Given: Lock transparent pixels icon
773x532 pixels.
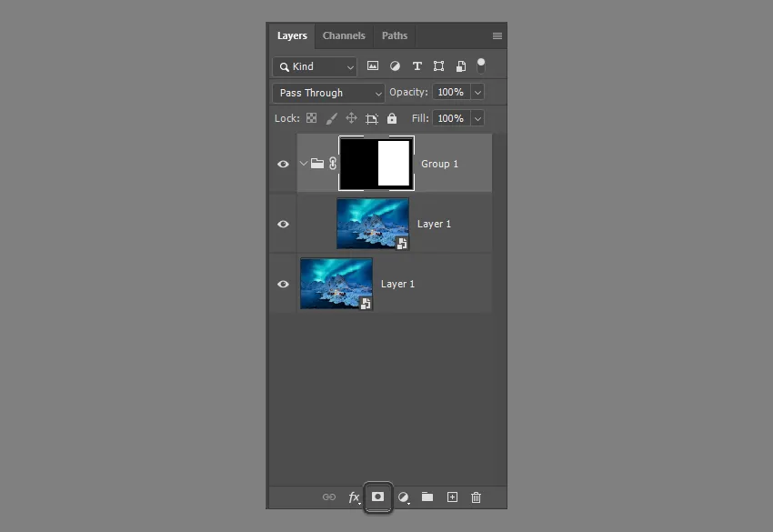Looking at the screenshot, I should 311,118.
